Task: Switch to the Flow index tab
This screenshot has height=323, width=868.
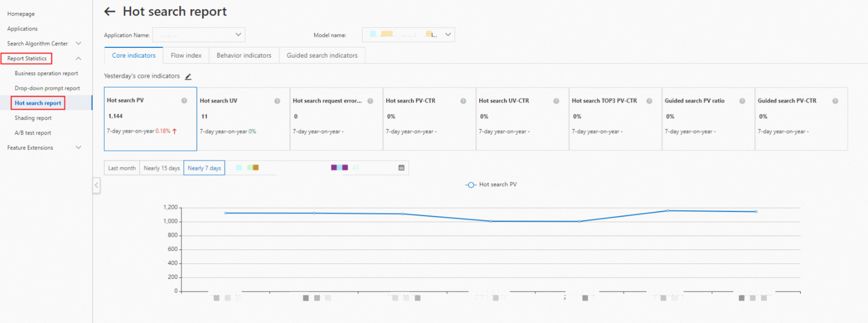Action: pyautogui.click(x=186, y=56)
